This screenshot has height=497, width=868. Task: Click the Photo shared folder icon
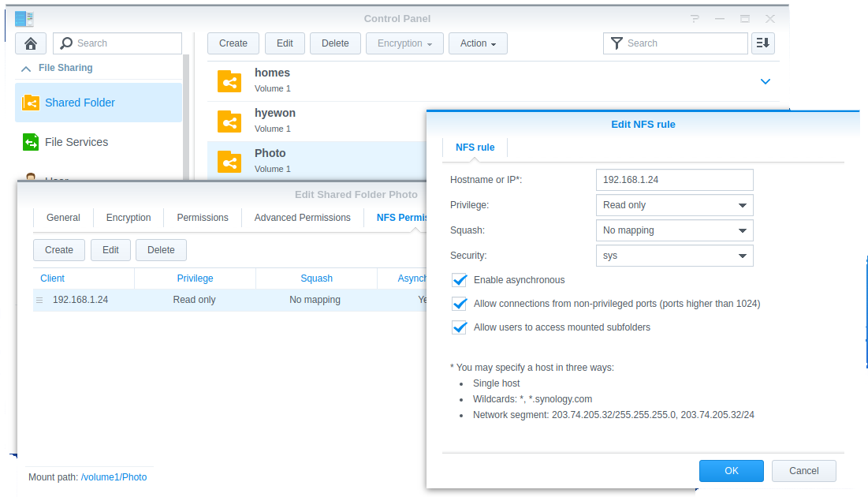point(229,161)
